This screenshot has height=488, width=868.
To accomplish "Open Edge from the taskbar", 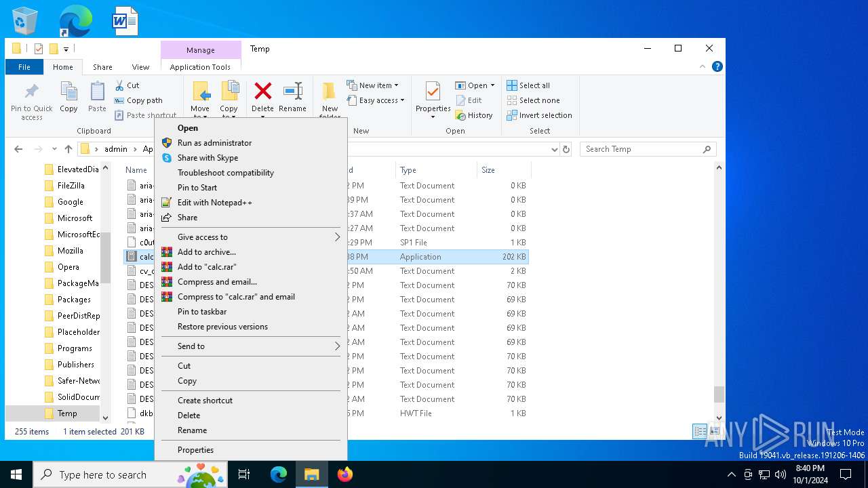I will point(279,474).
